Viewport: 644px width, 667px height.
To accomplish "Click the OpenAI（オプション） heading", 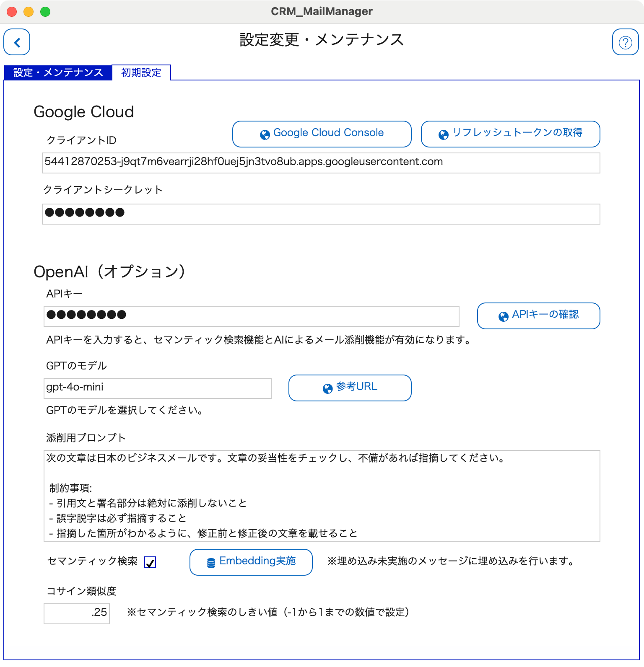I will [x=109, y=271].
